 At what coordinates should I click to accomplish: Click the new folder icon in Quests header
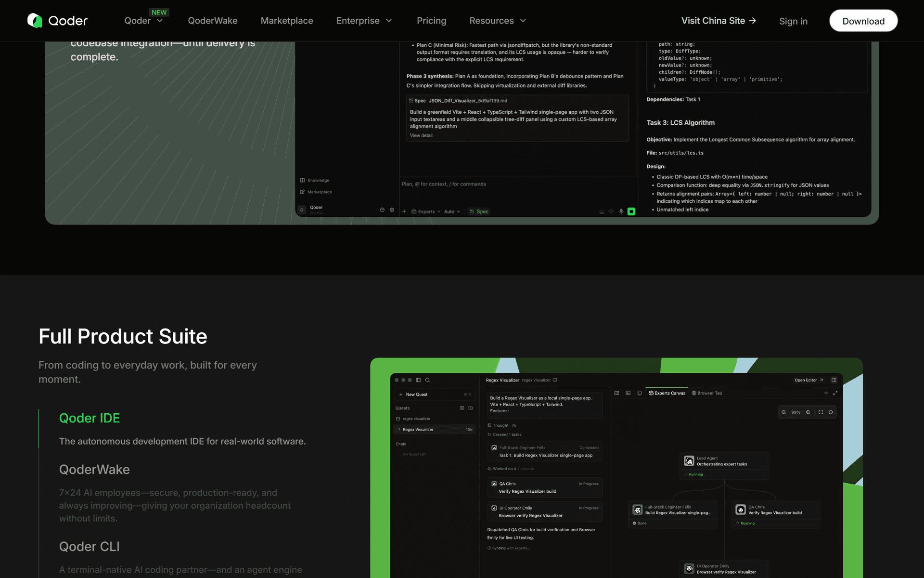pos(471,408)
